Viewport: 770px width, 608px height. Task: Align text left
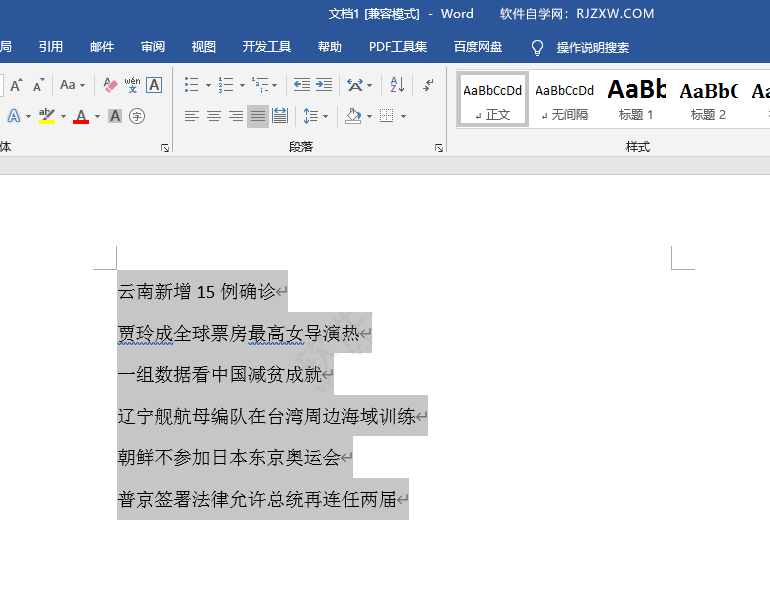click(x=192, y=116)
